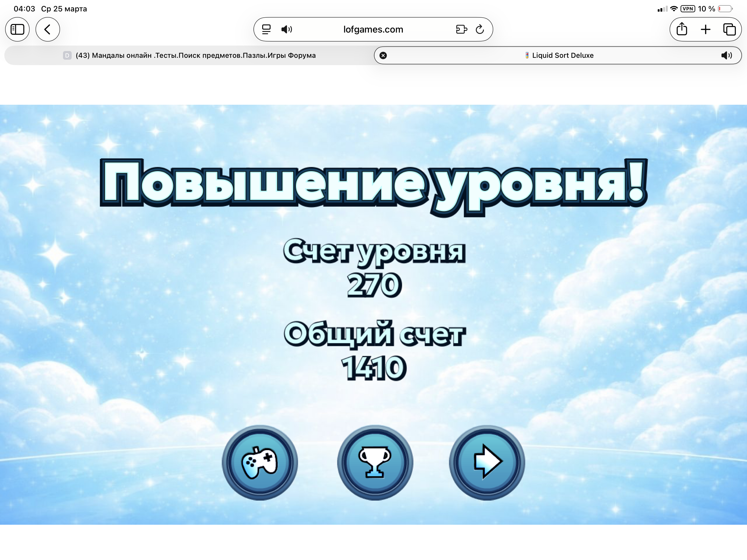Toggle the Safari sidebar
The image size is (747, 560).
pos(17,29)
